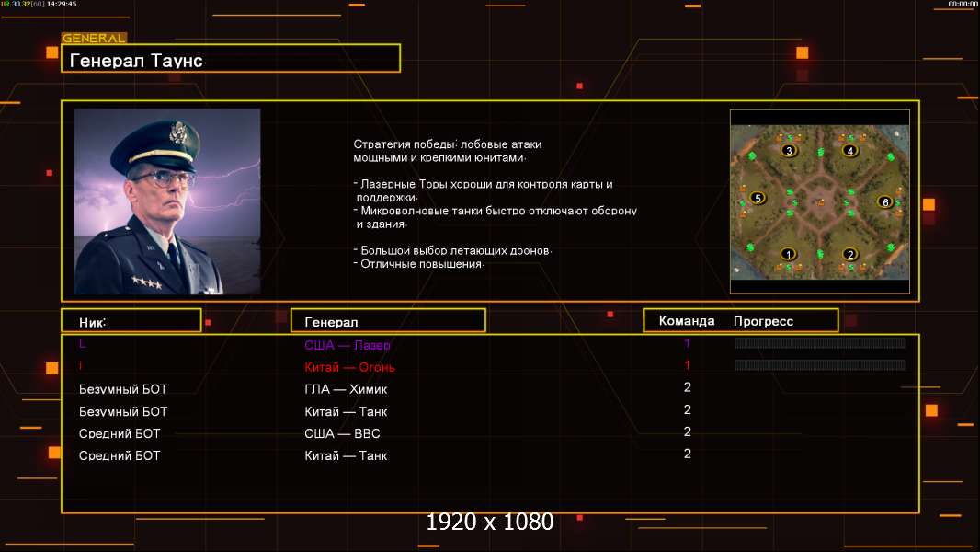Pick start position 5 marker
This screenshot has width=980, height=552.
pyautogui.click(x=758, y=198)
